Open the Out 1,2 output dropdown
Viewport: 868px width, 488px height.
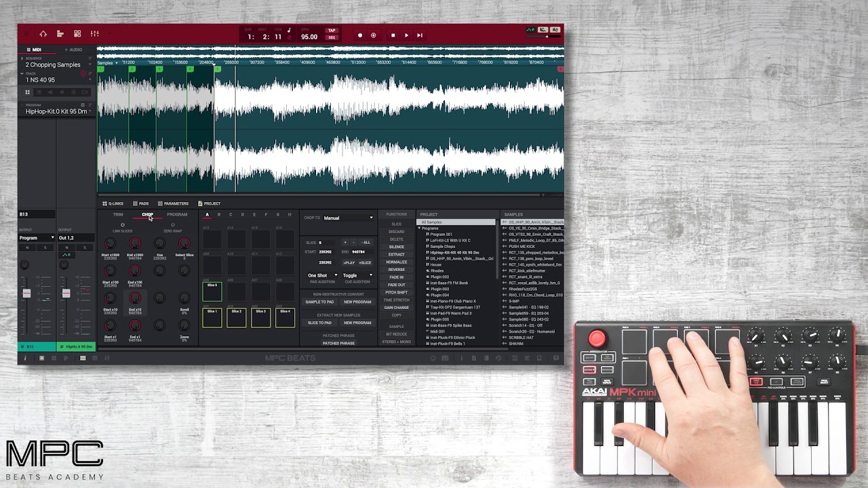[x=76, y=238]
